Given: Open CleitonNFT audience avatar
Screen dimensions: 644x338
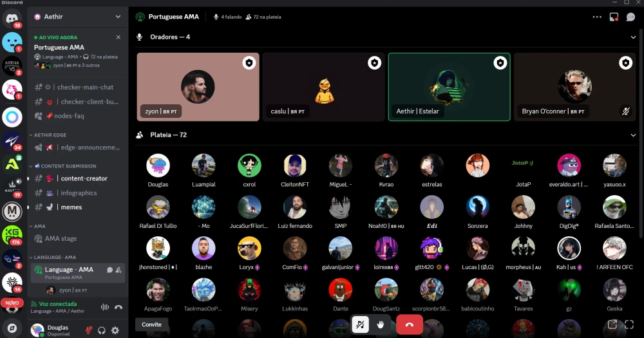Looking at the screenshot, I should click(295, 165).
